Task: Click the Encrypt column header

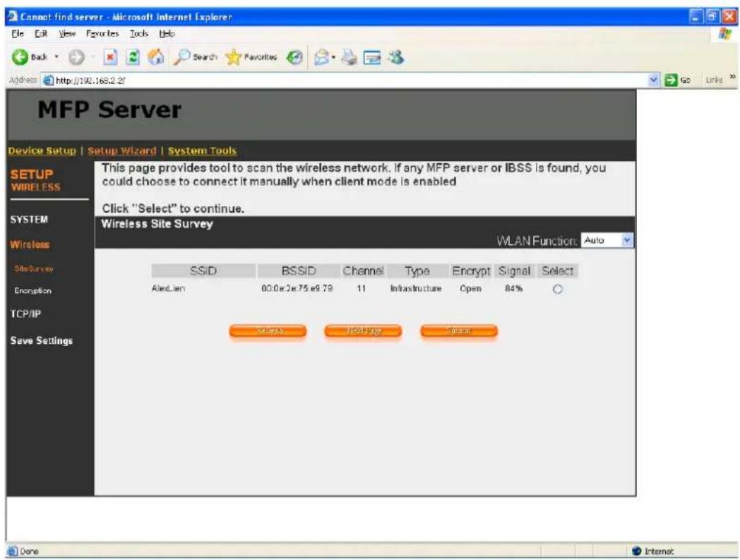Action: point(471,271)
